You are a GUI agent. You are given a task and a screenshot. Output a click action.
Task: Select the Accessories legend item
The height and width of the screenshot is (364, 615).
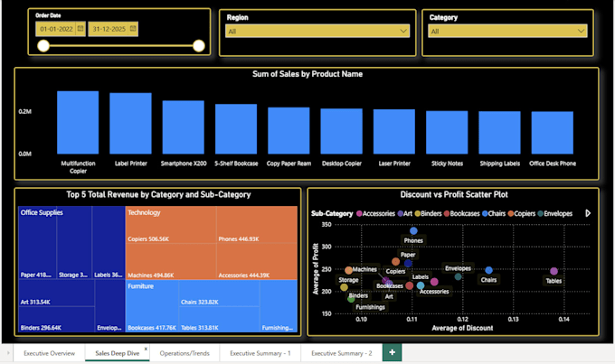[375, 213]
